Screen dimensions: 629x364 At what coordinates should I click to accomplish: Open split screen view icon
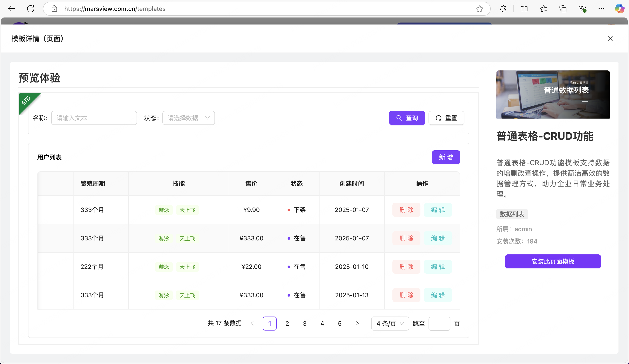[524, 9]
